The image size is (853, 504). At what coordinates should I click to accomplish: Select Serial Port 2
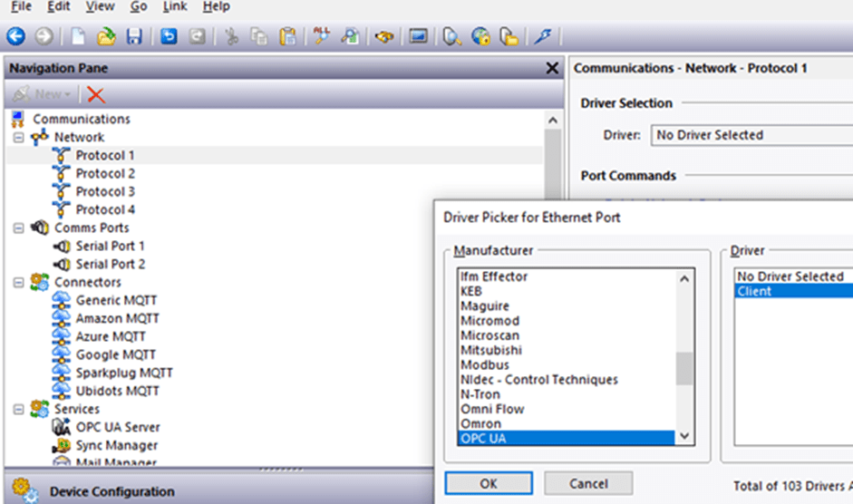tap(111, 264)
